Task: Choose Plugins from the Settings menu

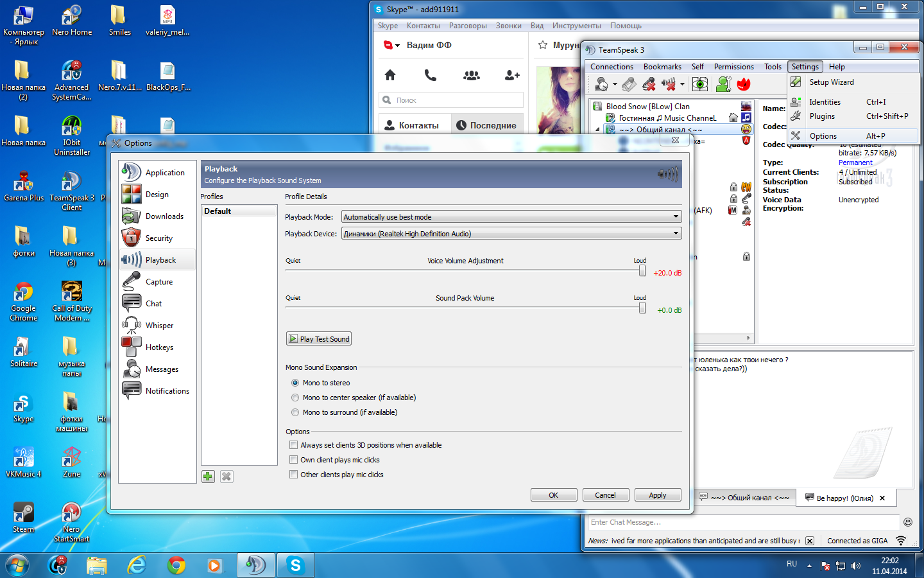Action: (x=853, y=116)
